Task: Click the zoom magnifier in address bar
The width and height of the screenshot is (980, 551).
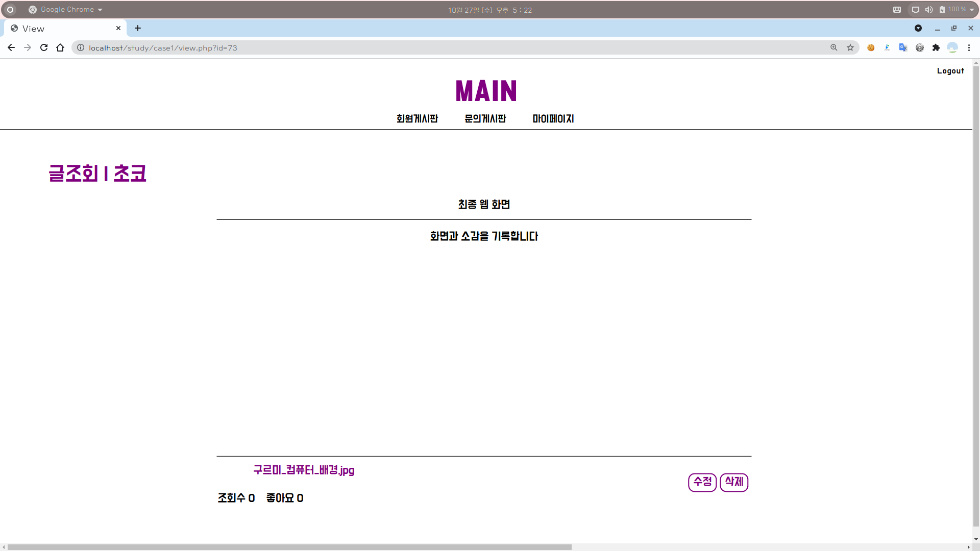Action: [x=834, y=47]
